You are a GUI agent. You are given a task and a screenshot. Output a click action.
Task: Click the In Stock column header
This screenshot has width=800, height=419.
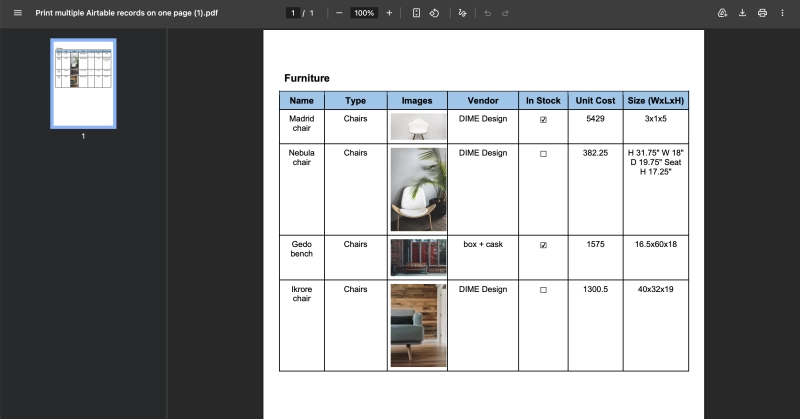click(543, 101)
